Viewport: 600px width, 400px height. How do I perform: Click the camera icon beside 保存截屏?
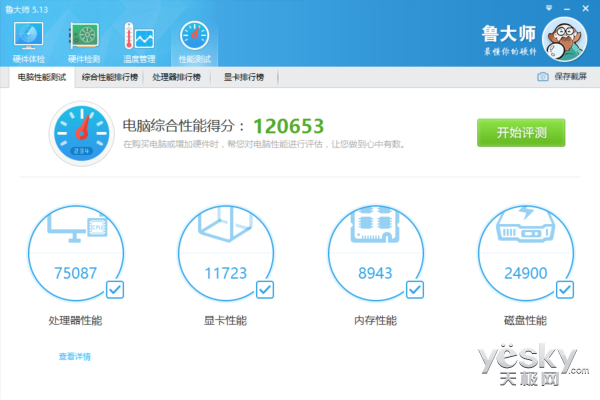click(x=543, y=77)
